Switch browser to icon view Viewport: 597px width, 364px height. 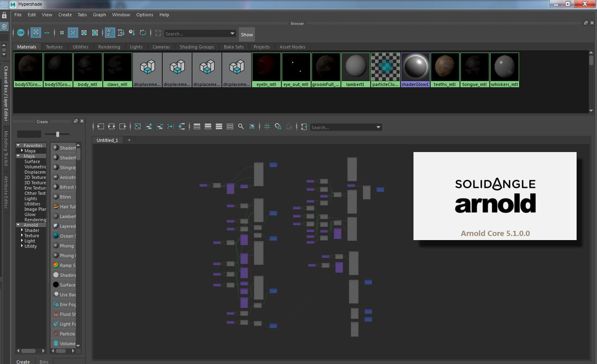pyautogui.click(x=36, y=33)
